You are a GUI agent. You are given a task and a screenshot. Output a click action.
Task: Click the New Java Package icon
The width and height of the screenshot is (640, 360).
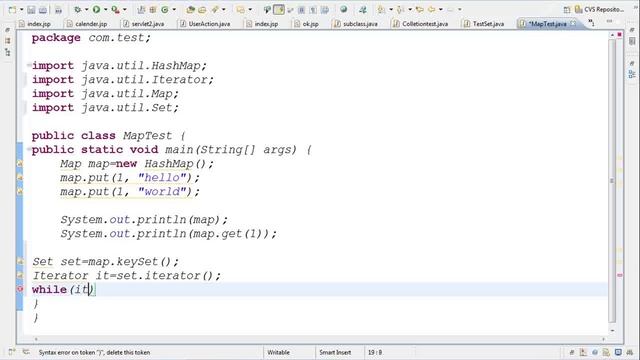coord(153,9)
